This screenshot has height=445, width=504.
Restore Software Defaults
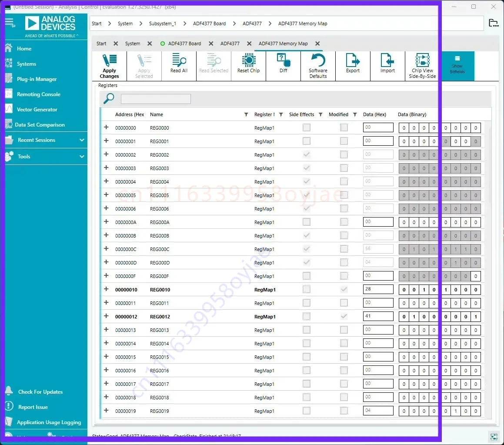(x=318, y=66)
